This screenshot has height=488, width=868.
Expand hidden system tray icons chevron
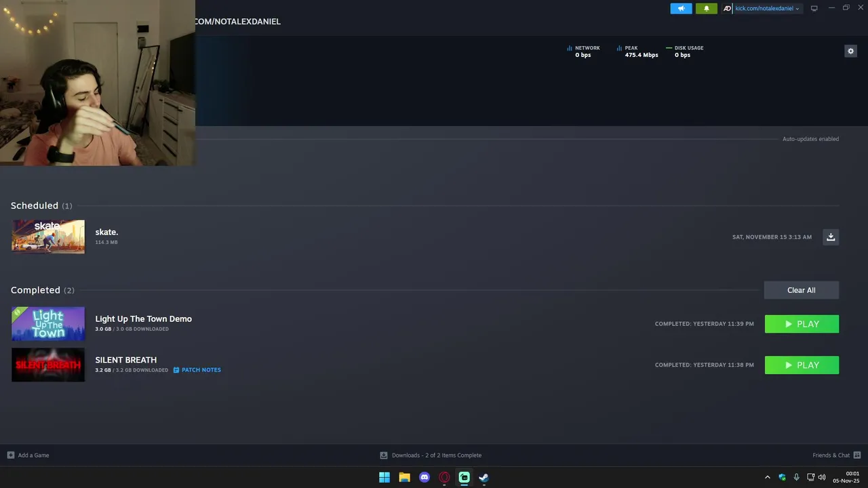click(768, 477)
